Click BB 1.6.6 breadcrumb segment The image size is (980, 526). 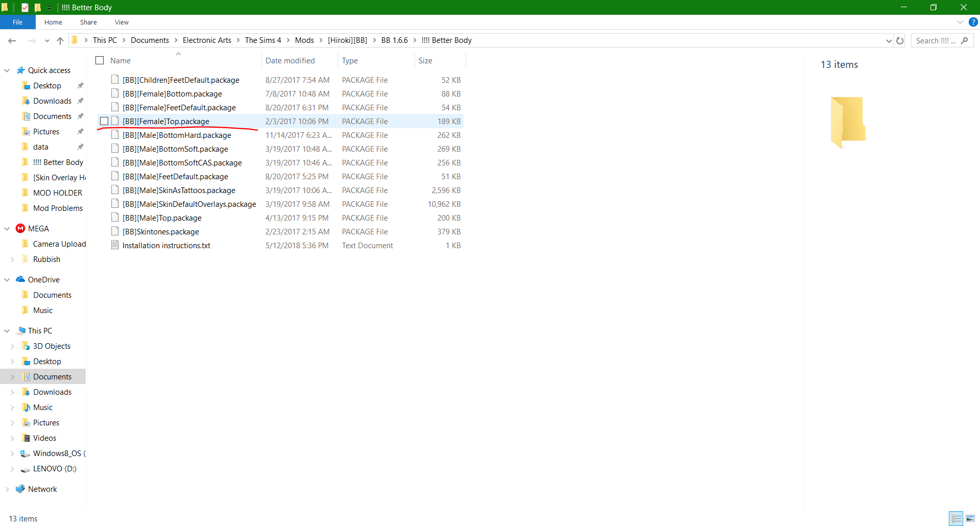pos(395,40)
